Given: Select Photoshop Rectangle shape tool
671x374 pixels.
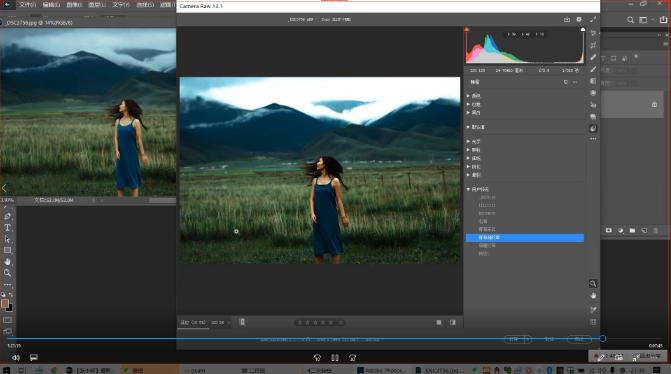Looking at the screenshot, I should pos(8,250).
